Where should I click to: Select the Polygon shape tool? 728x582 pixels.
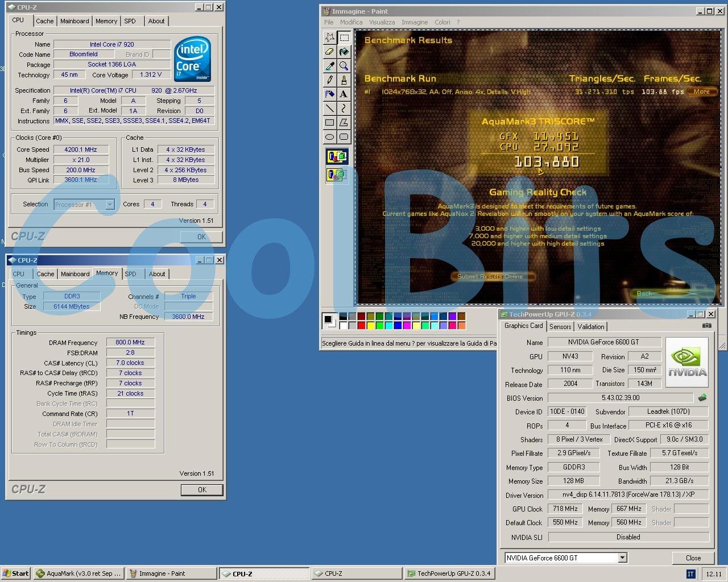point(344,122)
